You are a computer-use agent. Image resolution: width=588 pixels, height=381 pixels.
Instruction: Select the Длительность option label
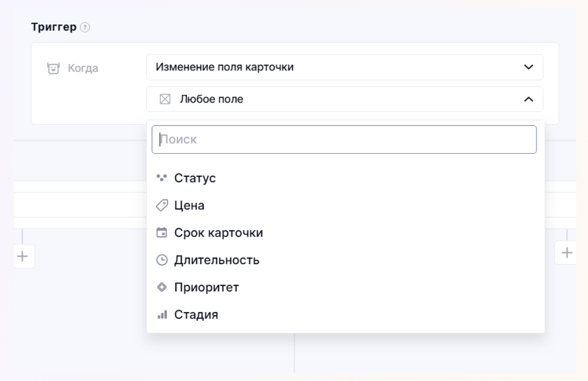[x=217, y=260]
